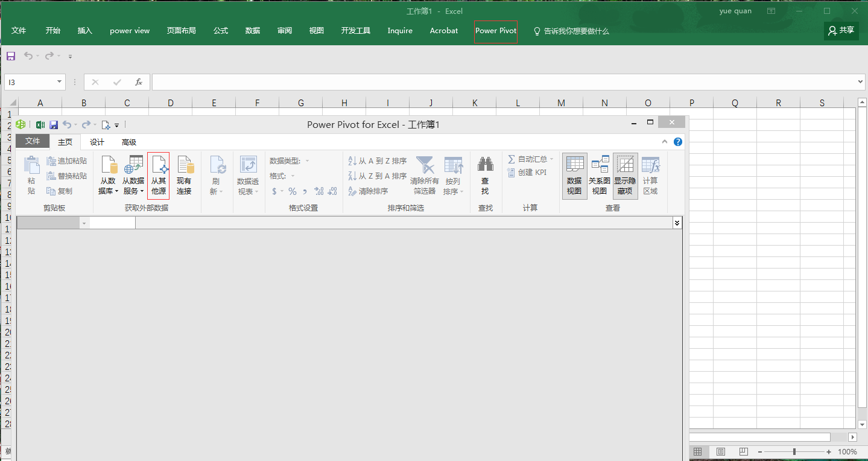Sort using 从 A 到 Z 排序
Image resolution: width=868 pixels, height=461 pixels.
378,161
